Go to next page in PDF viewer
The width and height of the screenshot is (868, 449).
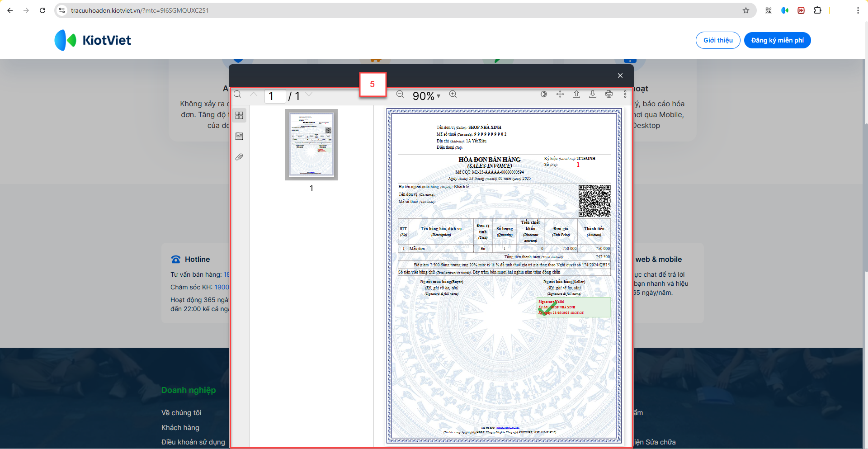click(x=309, y=95)
